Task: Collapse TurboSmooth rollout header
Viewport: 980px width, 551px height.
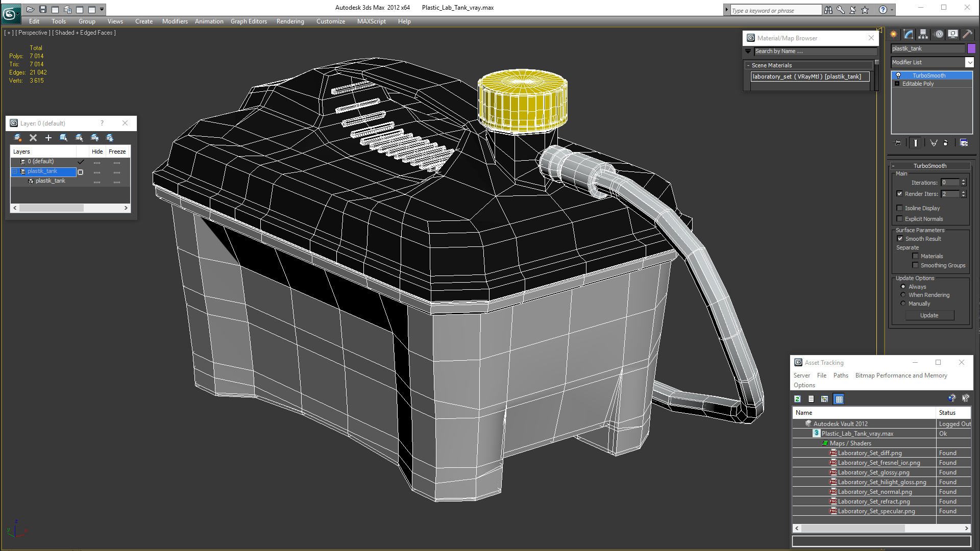Action: point(929,166)
